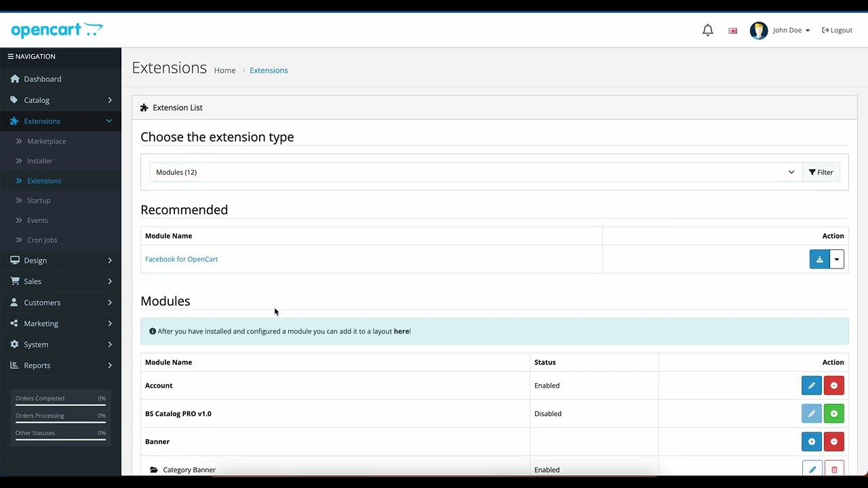Click the language flag icon
The height and width of the screenshot is (488, 868).
(733, 30)
